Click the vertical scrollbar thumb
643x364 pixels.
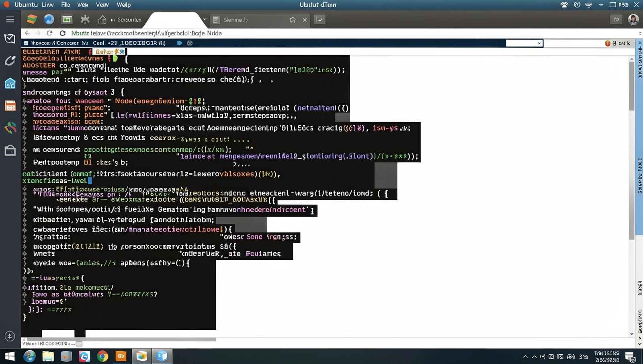[x=632, y=86]
